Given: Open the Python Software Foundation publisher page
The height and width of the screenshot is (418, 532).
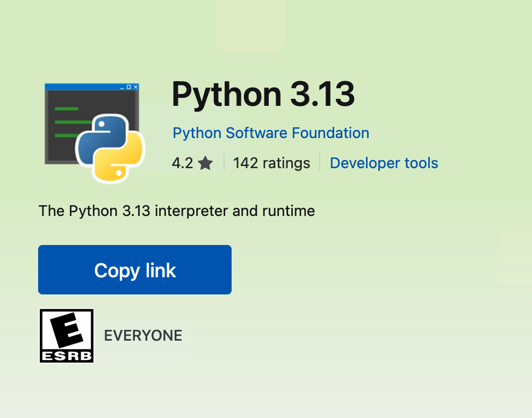Looking at the screenshot, I should pos(270,133).
